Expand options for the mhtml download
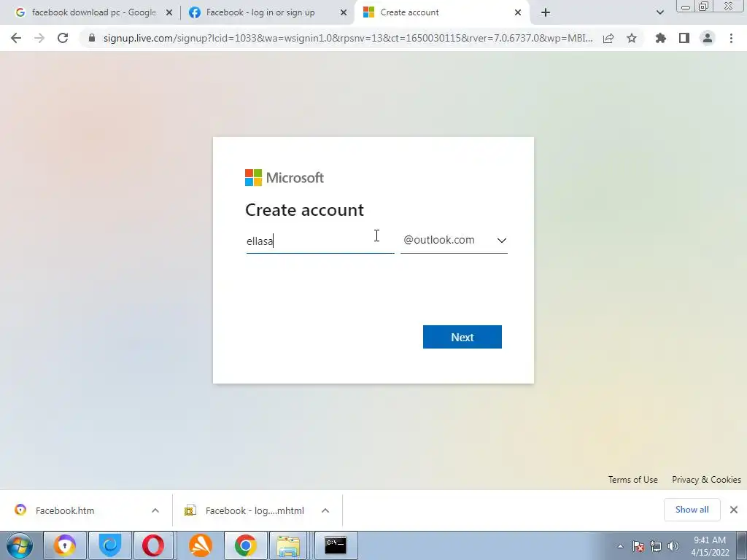 coord(325,510)
